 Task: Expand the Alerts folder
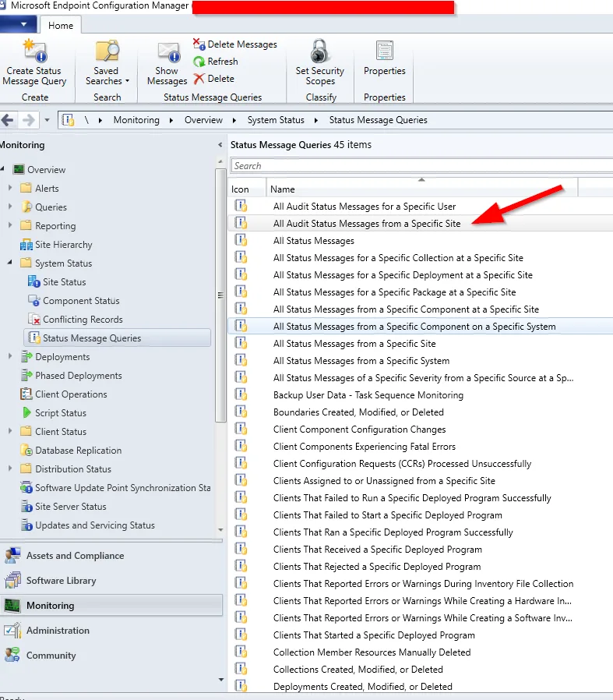click(x=10, y=188)
